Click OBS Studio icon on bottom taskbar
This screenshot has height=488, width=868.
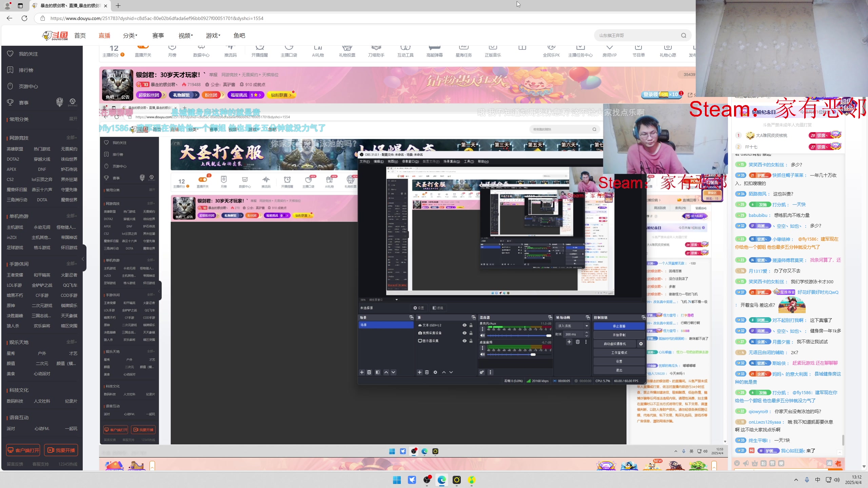pyautogui.click(x=427, y=480)
